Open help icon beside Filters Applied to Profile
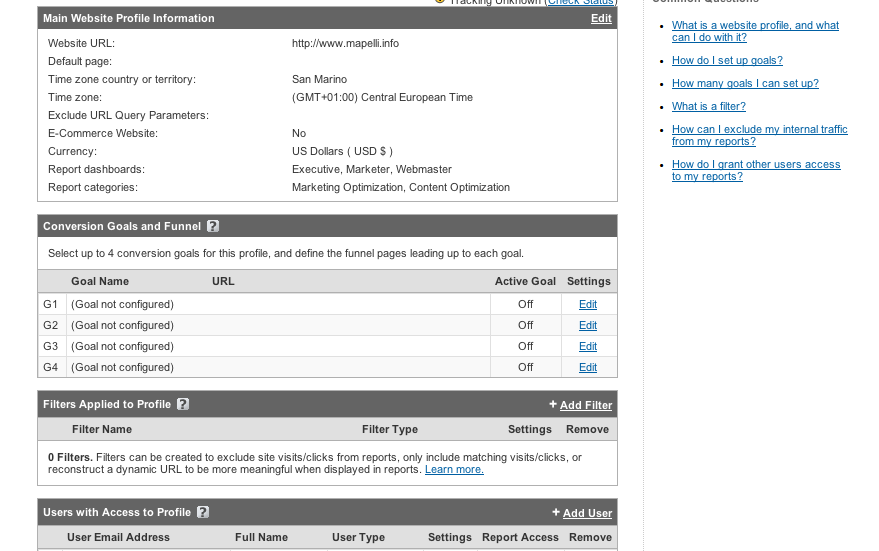The height and width of the screenshot is (551, 879). (x=183, y=404)
